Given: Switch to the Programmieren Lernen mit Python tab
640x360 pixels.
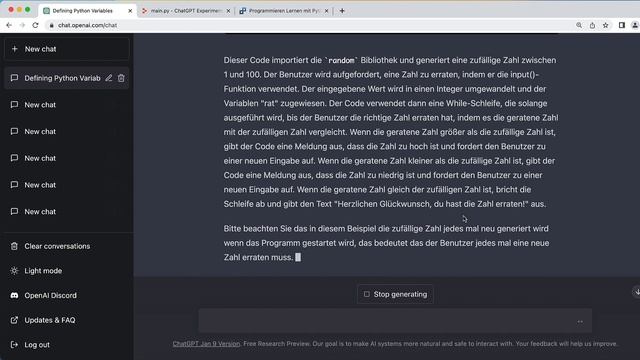Looking at the screenshot, I should [284, 11].
